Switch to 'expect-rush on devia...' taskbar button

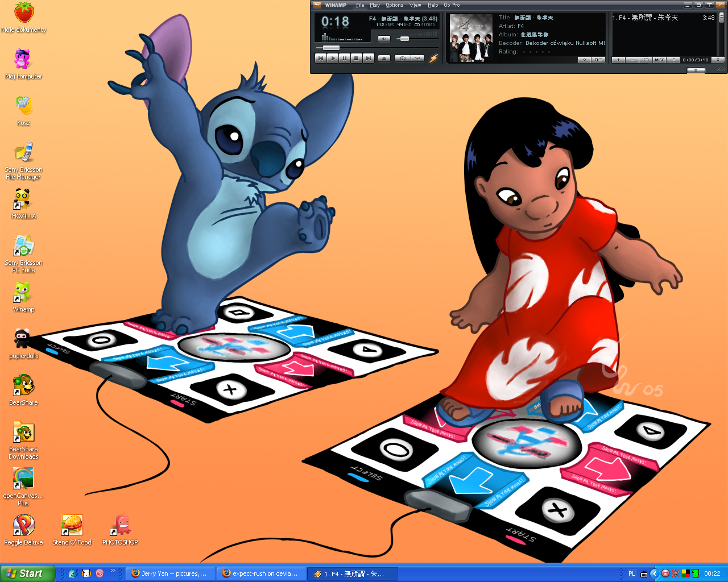coord(262,573)
